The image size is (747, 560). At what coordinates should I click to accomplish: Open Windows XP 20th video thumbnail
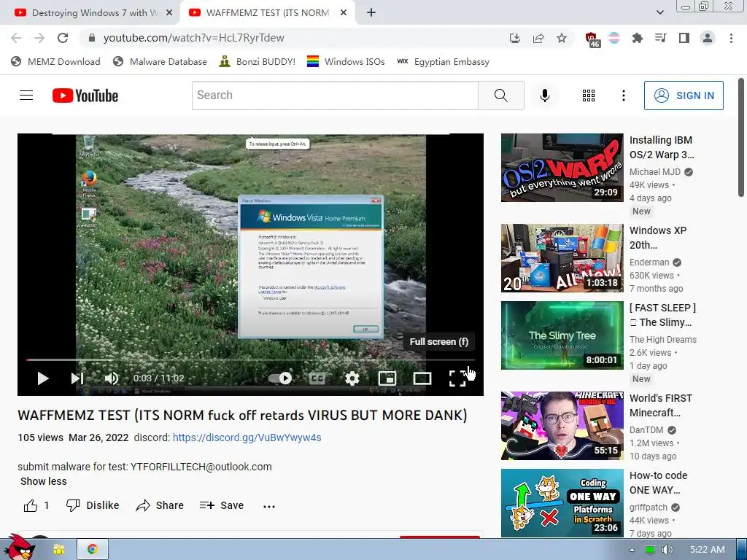click(x=562, y=258)
